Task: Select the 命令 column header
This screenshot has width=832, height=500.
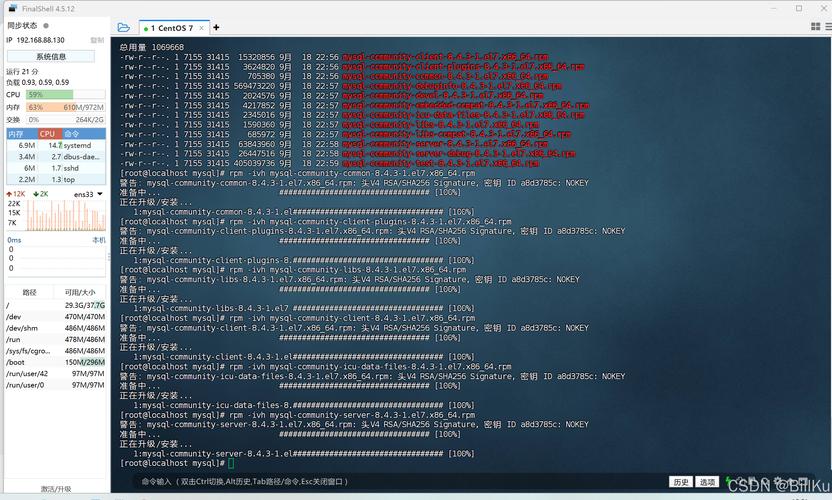Action: (x=72, y=133)
